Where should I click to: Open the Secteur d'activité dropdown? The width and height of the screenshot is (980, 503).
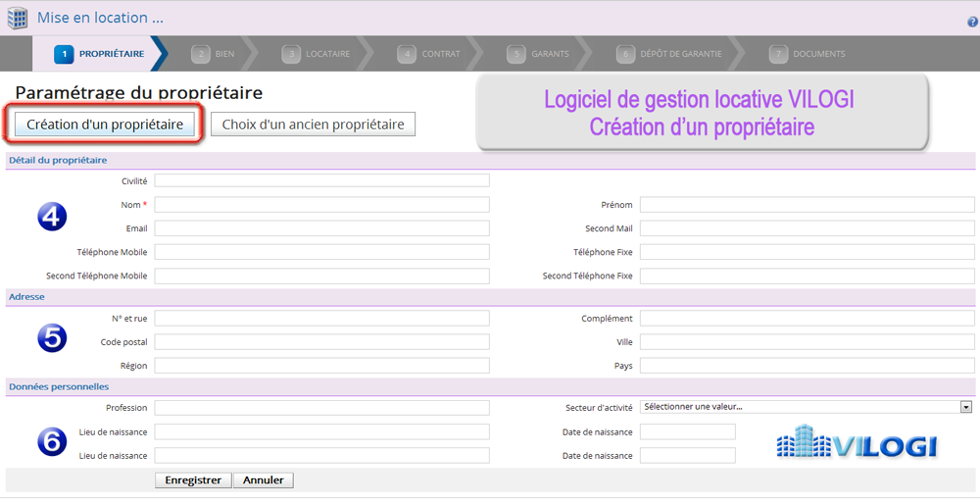(807, 407)
